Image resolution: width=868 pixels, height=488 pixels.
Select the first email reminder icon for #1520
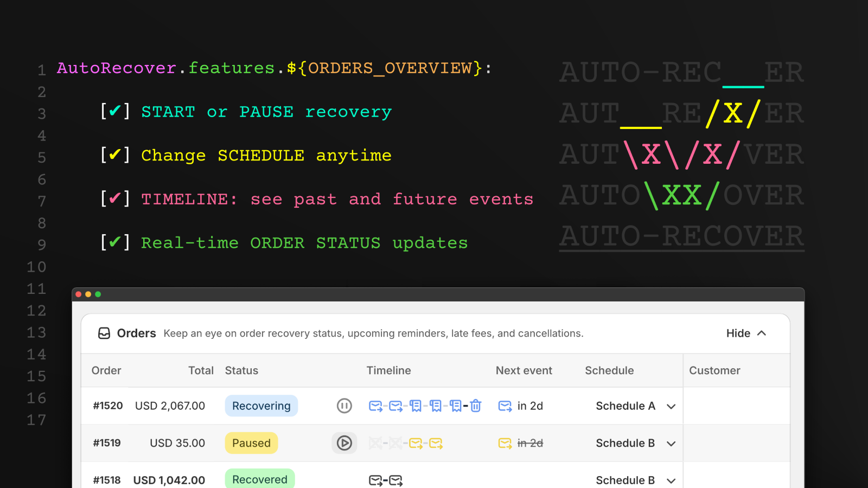coord(375,406)
